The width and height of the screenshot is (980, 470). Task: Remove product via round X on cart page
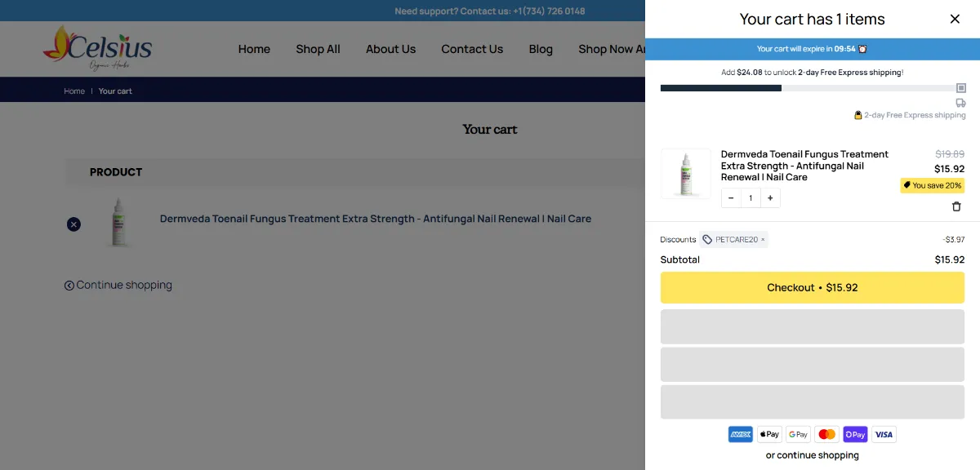[73, 224]
